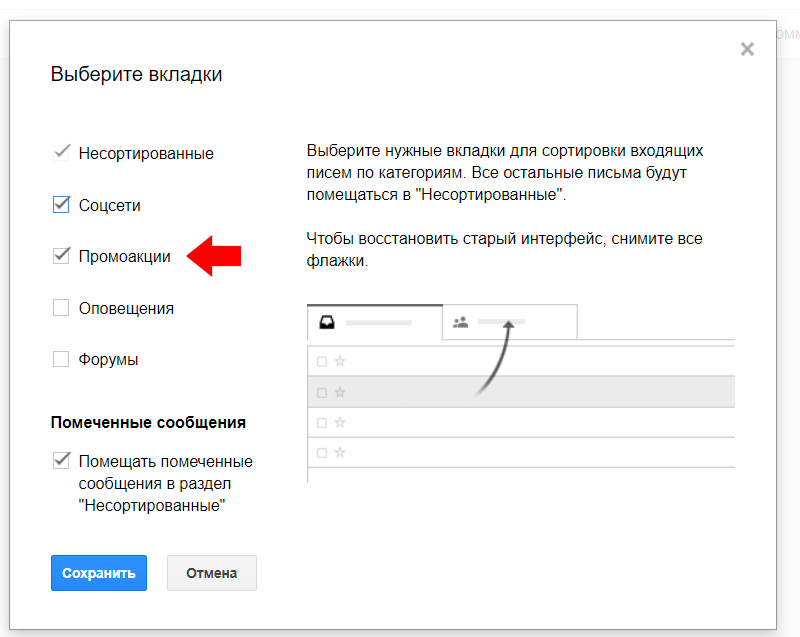The height and width of the screenshot is (637, 800).
Task: Click the people icon tab in preview
Action: click(460, 322)
